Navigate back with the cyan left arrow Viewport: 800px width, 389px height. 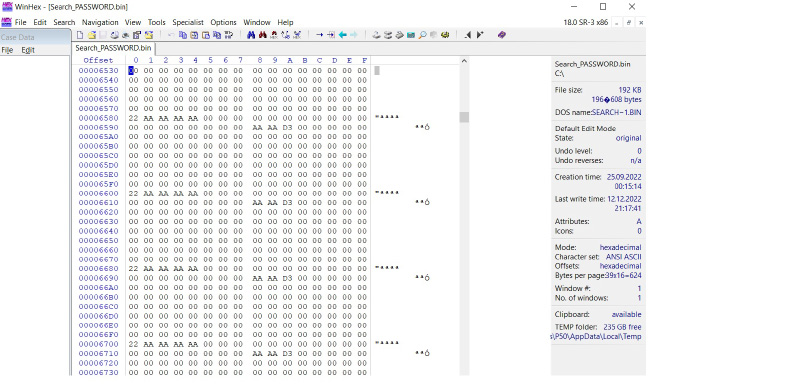[x=342, y=35]
